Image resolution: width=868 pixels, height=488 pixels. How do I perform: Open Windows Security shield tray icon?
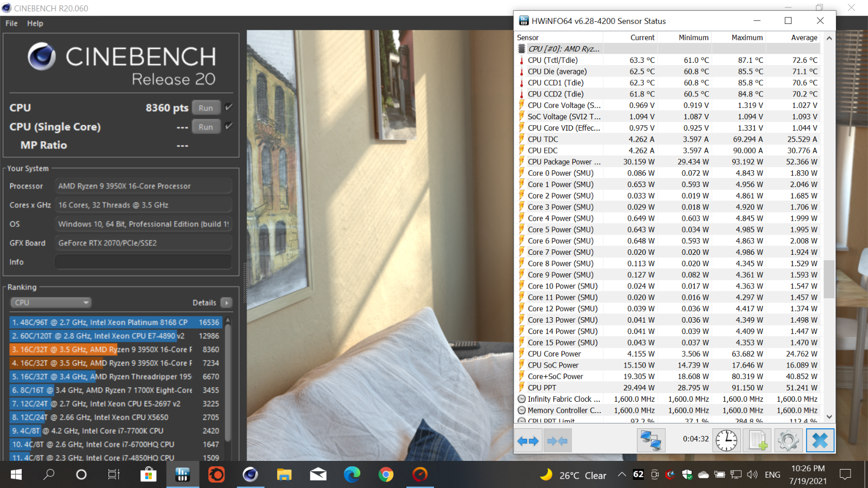687,475
